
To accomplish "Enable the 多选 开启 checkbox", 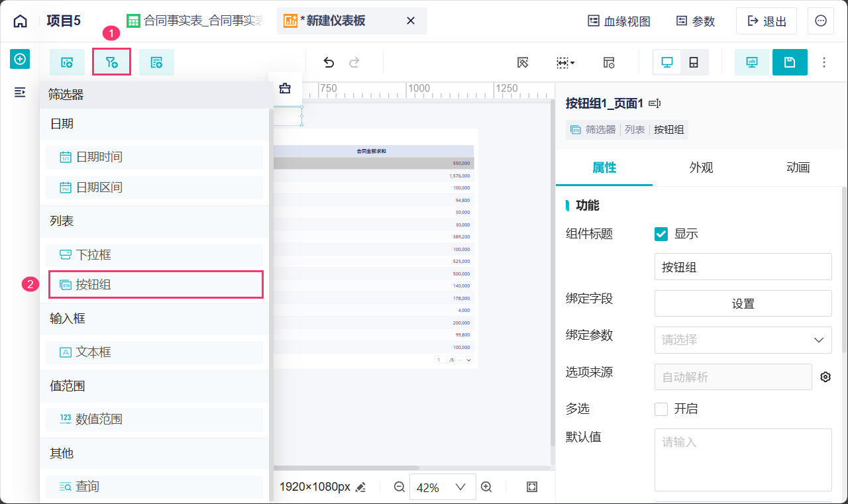I will coord(661,409).
